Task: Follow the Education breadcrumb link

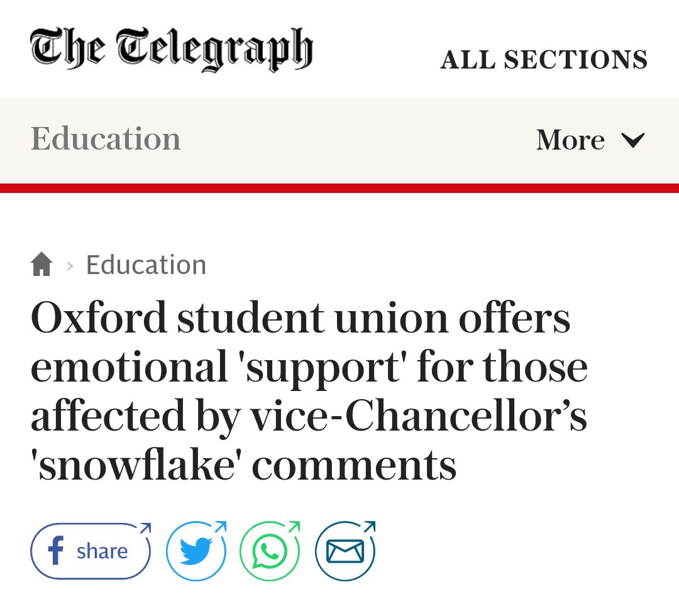Action: pyautogui.click(x=146, y=265)
